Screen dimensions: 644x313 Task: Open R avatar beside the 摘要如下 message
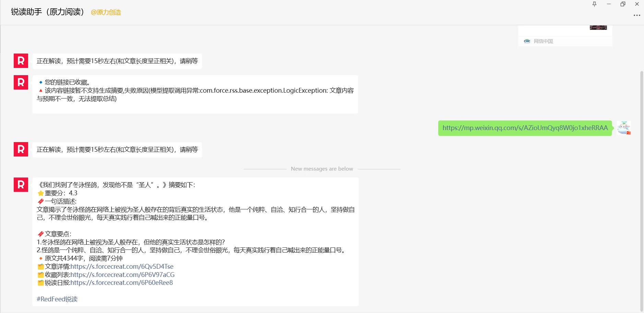pyautogui.click(x=21, y=185)
